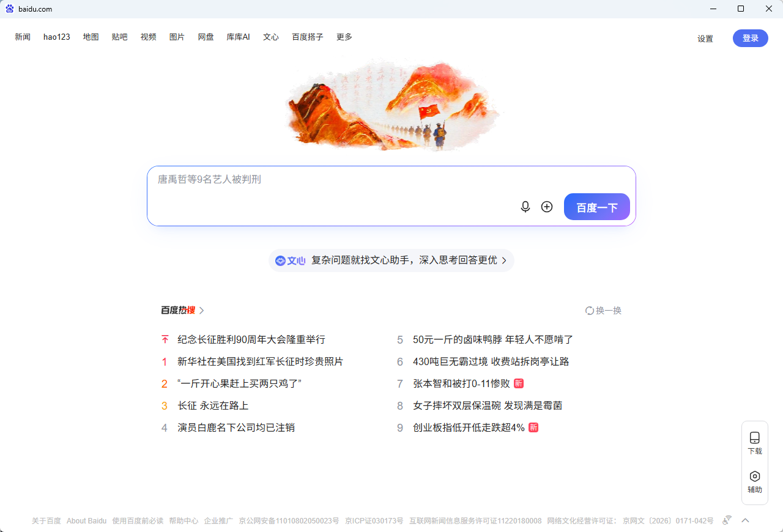The width and height of the screenshot is (783, 532).
Task: Click the top-pinned arrow icon beside 纪念长征
Action: (165, 339)
